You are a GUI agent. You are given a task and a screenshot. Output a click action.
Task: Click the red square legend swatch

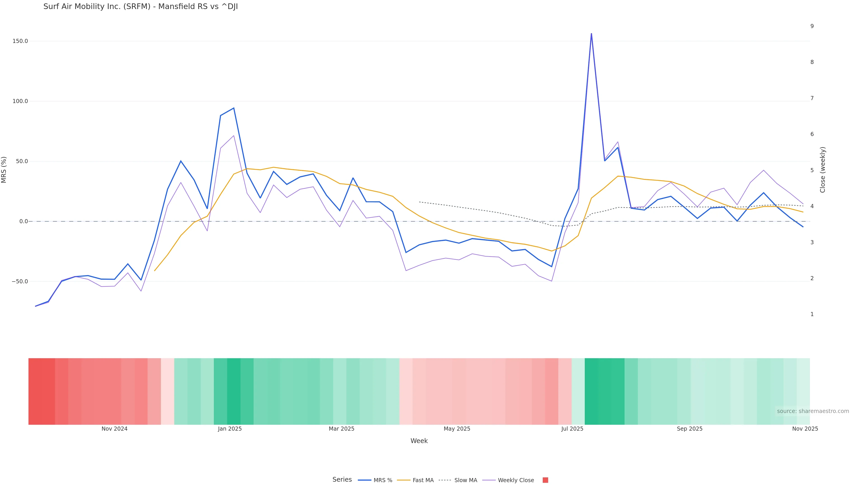pyautogui.click(x=545, y=480)
